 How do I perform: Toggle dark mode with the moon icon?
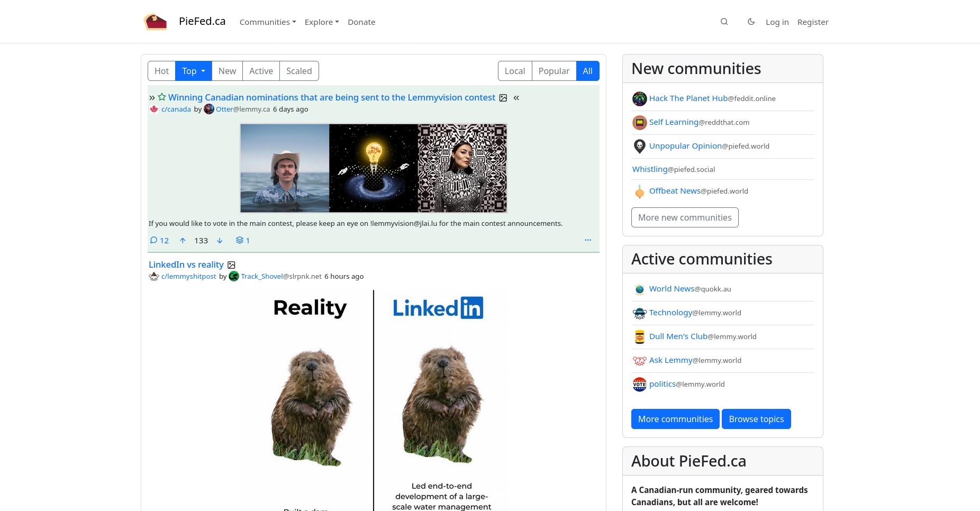point(751,22)
